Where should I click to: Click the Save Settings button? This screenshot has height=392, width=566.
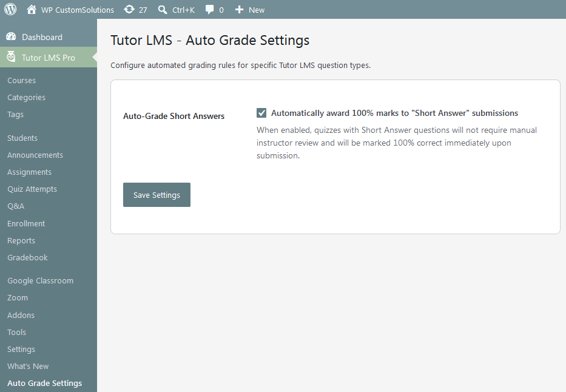(157, 195)
